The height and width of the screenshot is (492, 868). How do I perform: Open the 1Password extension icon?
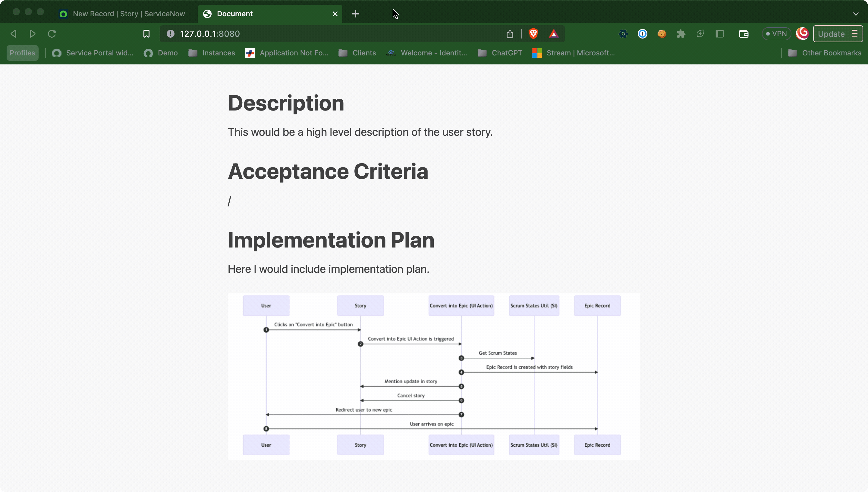point(642,34)
